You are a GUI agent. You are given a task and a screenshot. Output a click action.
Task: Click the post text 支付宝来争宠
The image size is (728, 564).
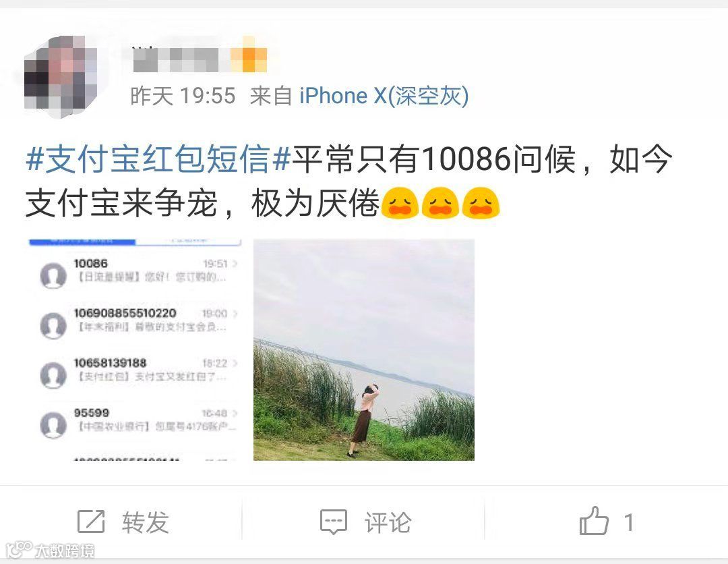(x=121, y=203)
